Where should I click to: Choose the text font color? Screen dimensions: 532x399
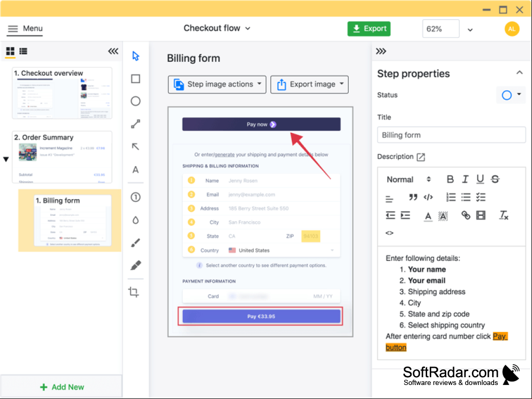coord(428,216)
